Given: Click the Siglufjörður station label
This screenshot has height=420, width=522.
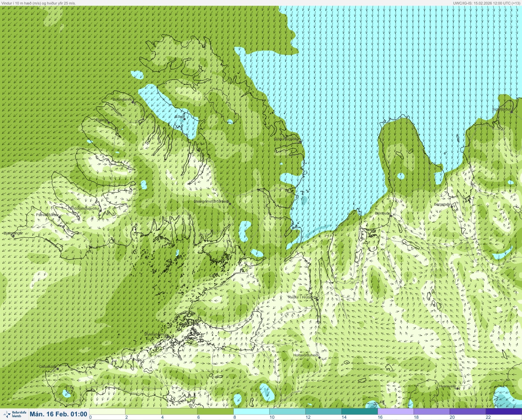Looking at the screenshot, I should click(501, 109).
